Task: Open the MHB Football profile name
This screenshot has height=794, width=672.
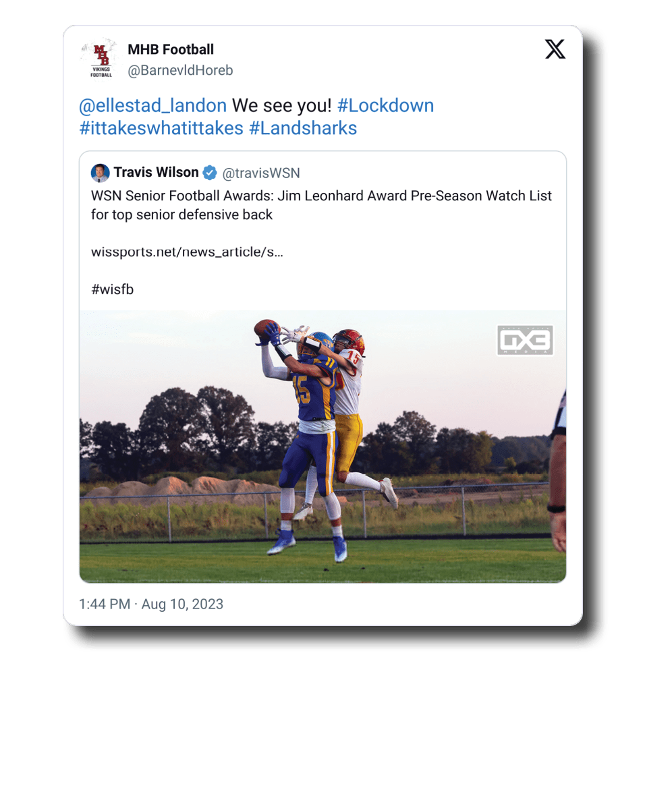Action: 171,49
